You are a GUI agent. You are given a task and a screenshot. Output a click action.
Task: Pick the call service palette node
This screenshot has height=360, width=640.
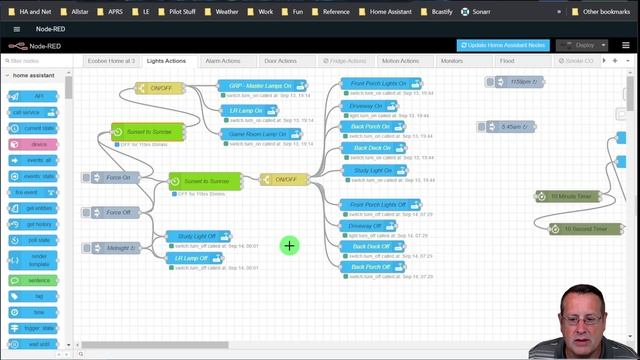click(33, 112)
